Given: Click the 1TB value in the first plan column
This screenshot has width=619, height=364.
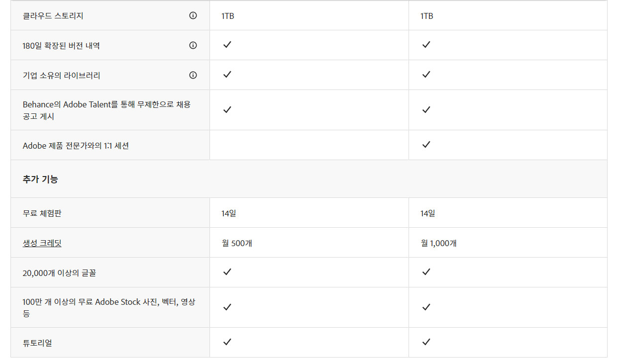Looking at the screenshot, I should point(228,15).
